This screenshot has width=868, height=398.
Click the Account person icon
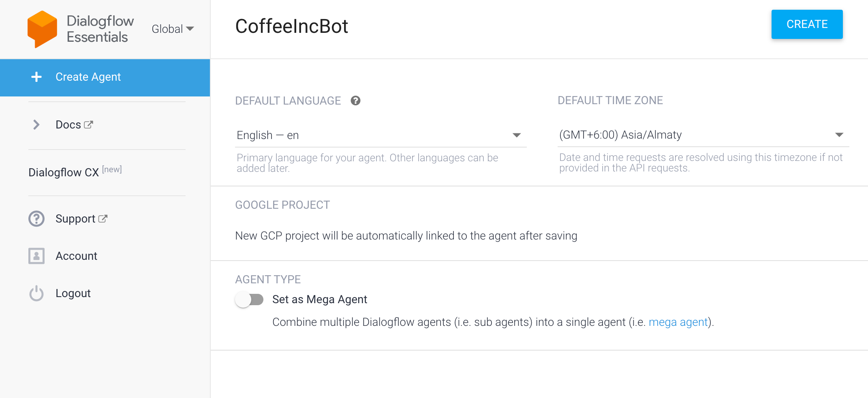tap(36, 256)
